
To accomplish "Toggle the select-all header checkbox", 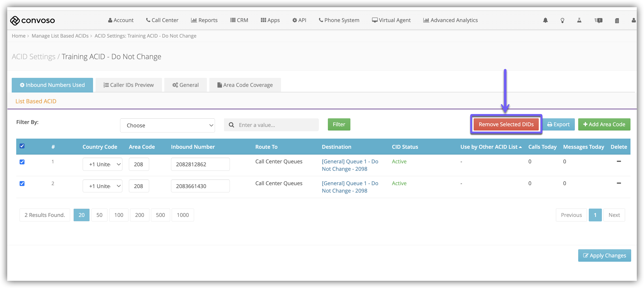I will [22, 146].
